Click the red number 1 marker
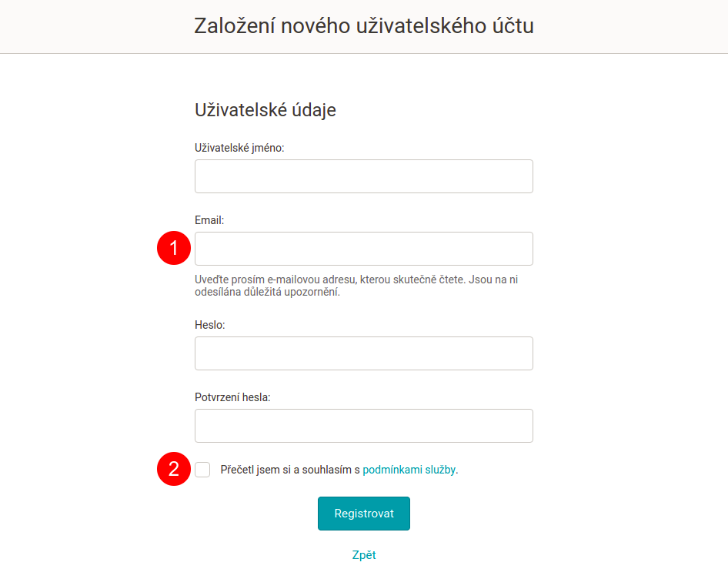Screen dimensions: 728x579 tap(174, 248)
